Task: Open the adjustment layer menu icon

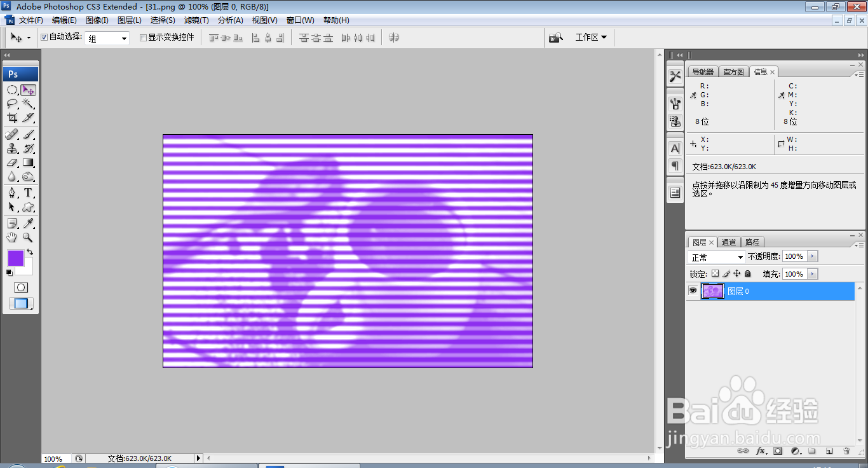Action: point(795,451)
